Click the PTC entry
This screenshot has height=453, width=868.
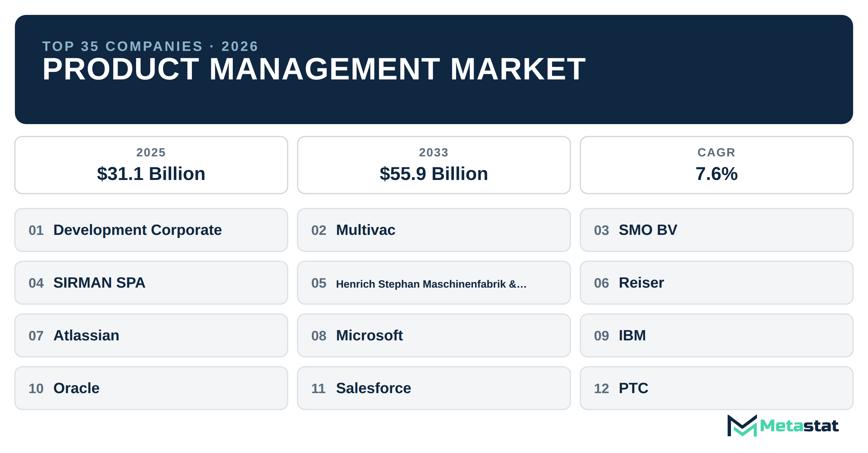coord(716,388)
